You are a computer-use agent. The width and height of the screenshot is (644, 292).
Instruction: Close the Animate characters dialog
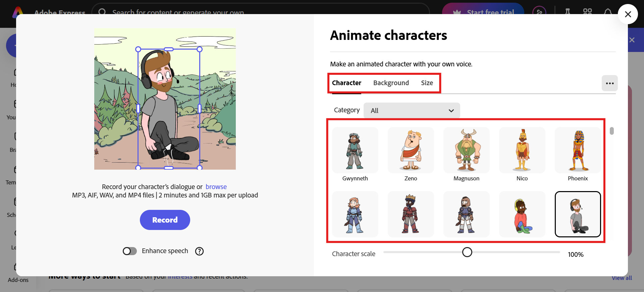[628, 14]
